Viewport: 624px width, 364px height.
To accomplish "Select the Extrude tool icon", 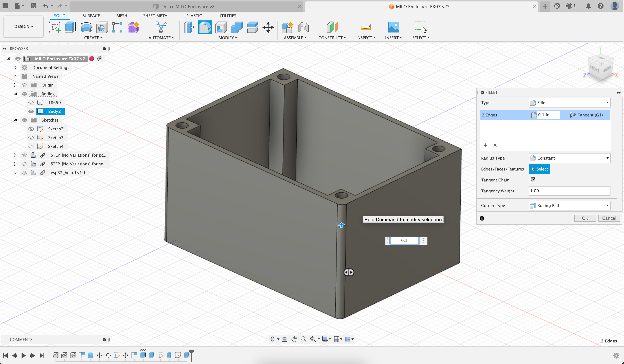I will [x=71, y=27].
